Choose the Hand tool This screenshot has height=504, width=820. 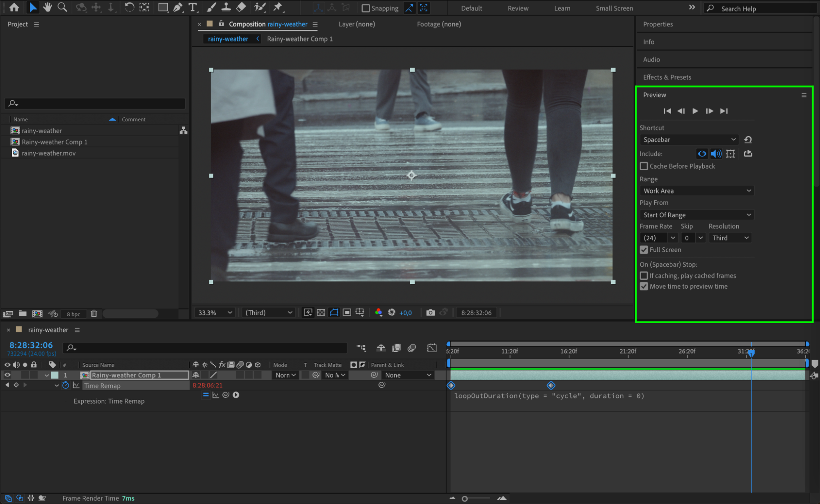pos(48,7)
